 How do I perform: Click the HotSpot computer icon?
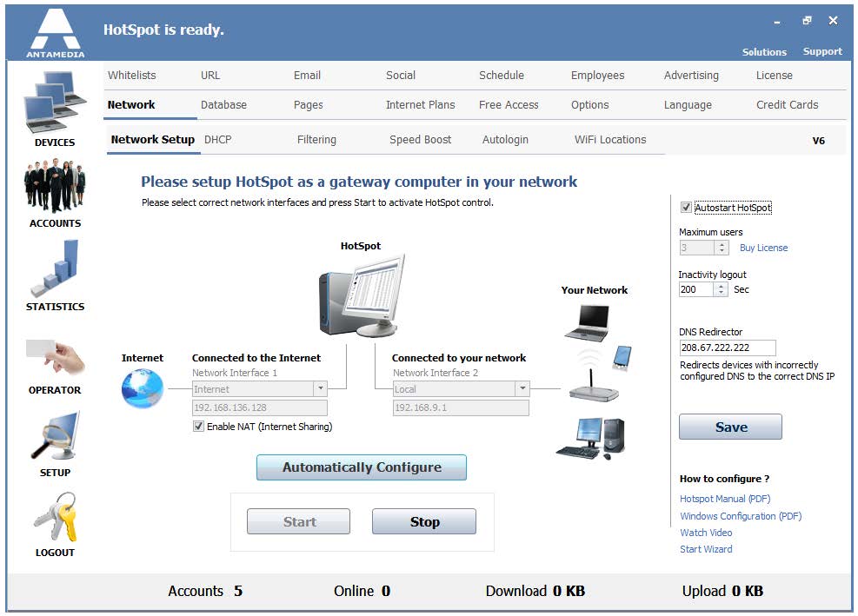(362, 295)
